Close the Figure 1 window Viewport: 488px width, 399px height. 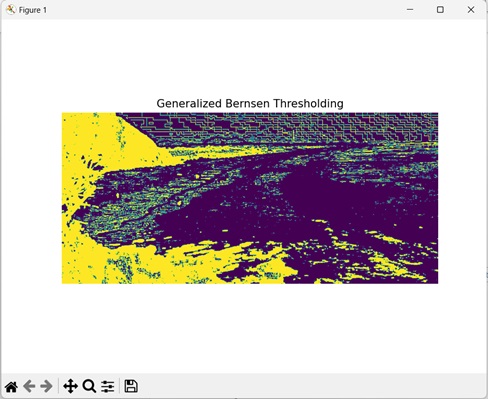471,10
